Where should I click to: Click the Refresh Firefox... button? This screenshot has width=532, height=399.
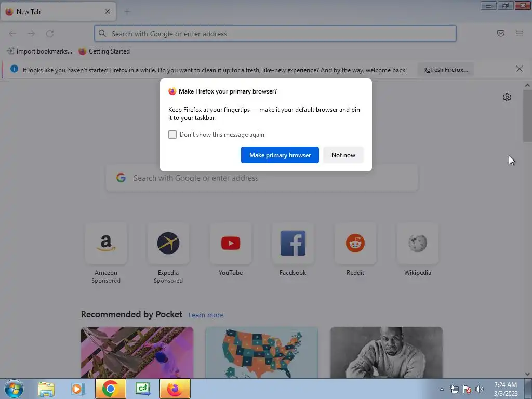coord(445,70)
